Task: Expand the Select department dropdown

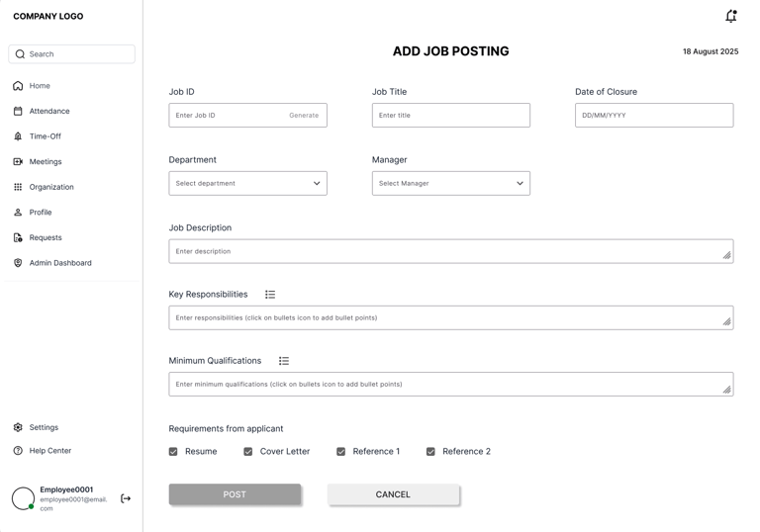Action: pos(247,183)
